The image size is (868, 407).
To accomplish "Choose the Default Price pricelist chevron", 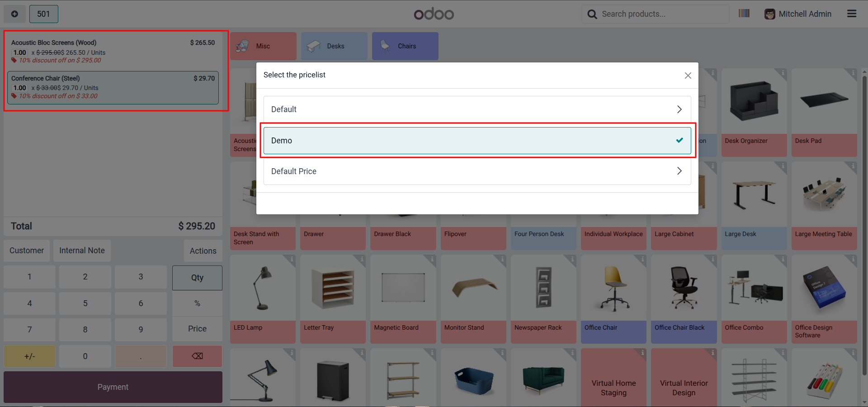I will coord(679,171).
